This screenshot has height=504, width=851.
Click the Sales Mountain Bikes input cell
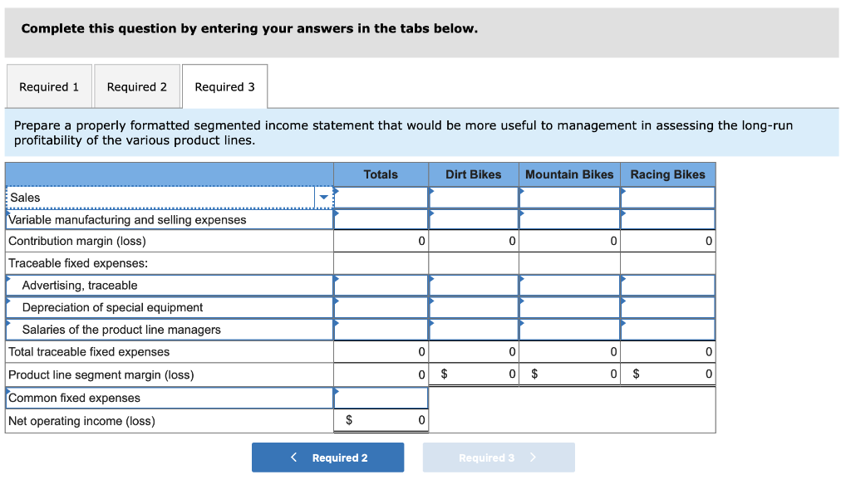[x=569, y=198]
